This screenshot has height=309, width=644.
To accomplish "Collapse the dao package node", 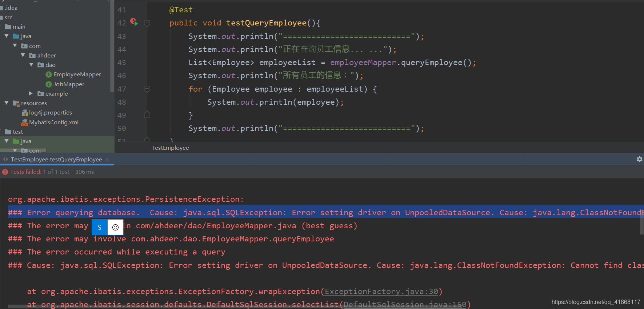I will point(31,65).
